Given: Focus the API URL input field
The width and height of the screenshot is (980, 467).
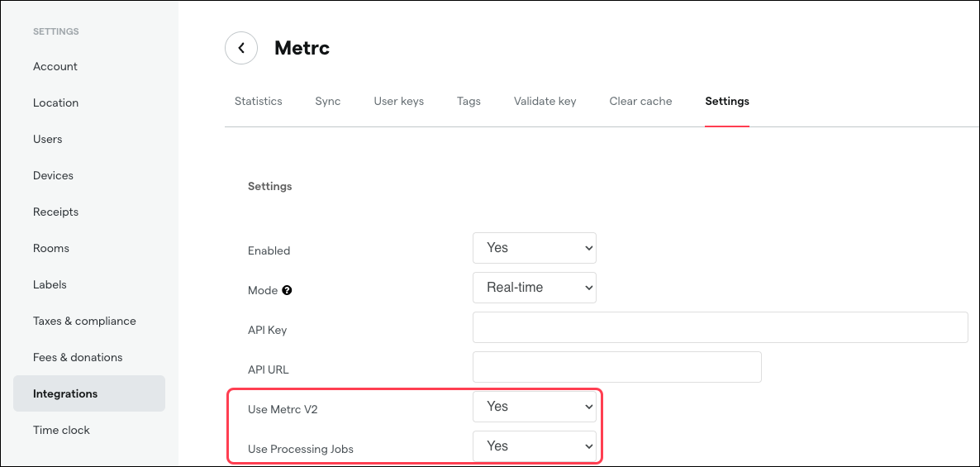Looking at the screenshot, I should coord(617,367).
